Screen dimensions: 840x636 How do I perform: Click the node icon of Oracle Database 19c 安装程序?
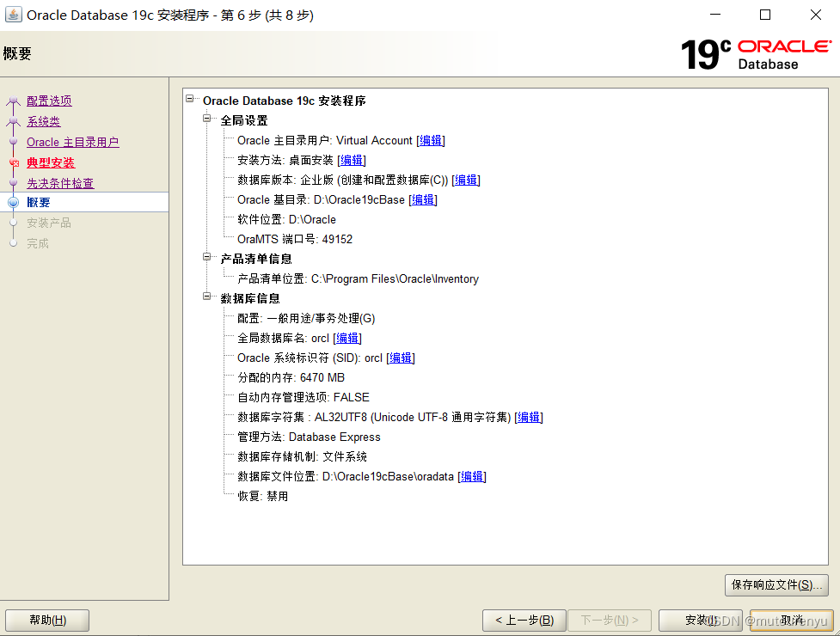click(189, 100)
